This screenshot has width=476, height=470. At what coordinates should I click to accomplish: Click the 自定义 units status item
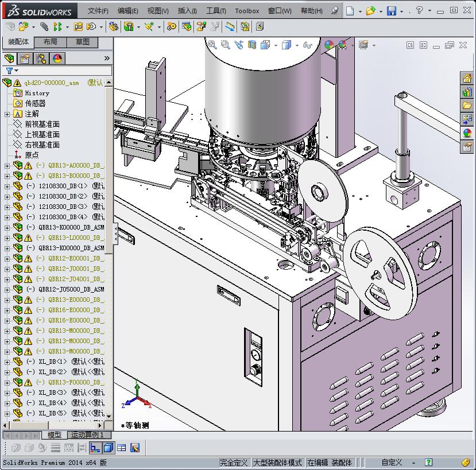click(x=392, y=463)
